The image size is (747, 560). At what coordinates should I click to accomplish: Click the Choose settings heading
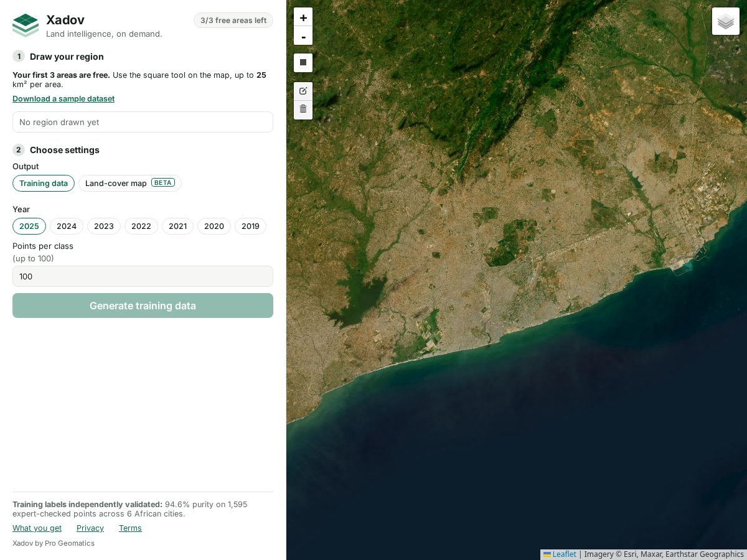[65, 150]
